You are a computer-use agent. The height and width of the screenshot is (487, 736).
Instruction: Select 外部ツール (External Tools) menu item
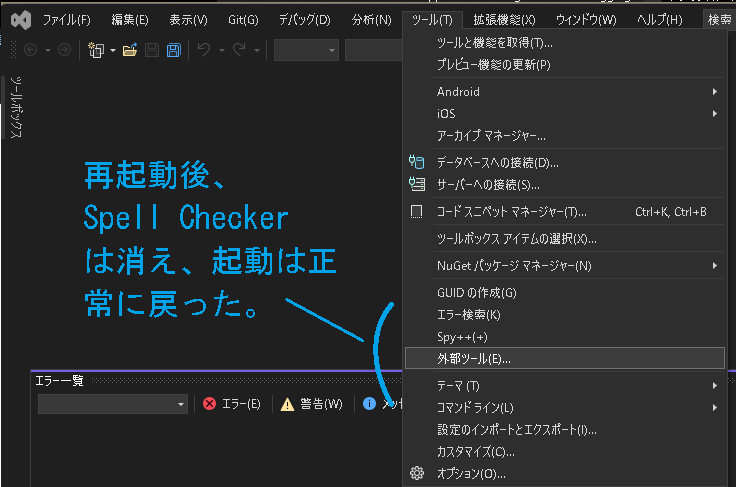(474, 358)
